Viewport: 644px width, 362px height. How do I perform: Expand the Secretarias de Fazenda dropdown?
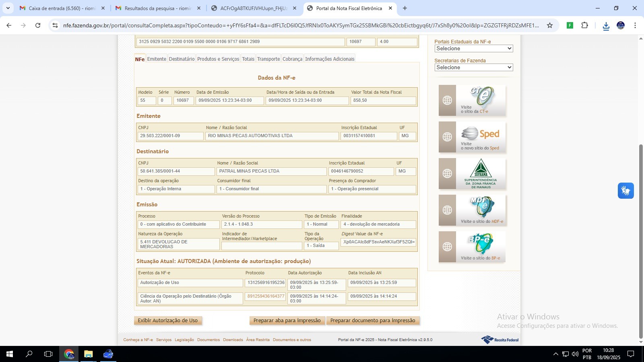[473, 68]
